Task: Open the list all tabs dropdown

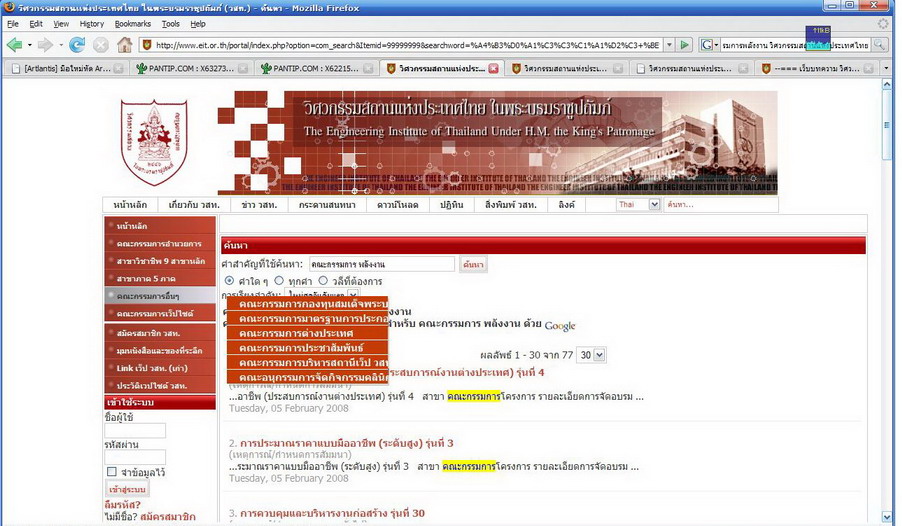Action: coord(886,68)
